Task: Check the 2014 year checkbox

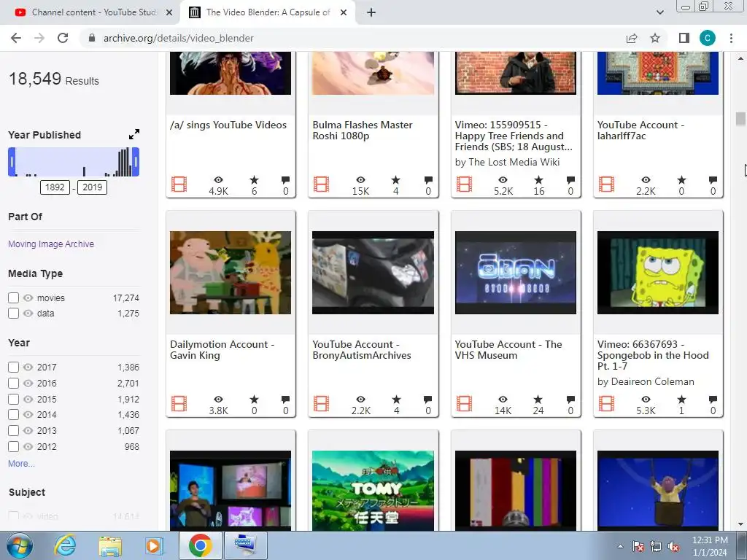Action: point(13,414)
